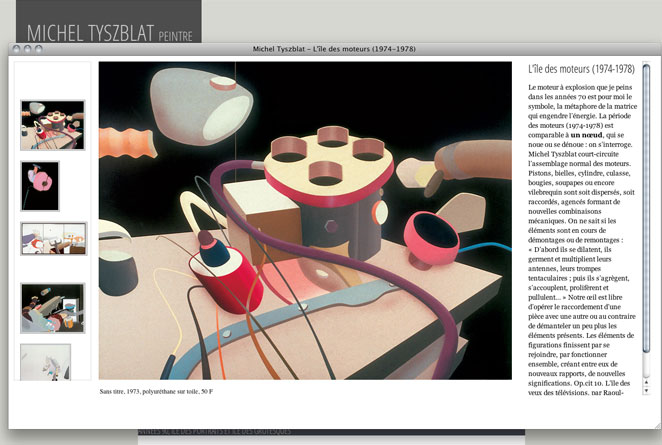Pick the partially visible fifth thumbnail
The image size is (662, 445).
(45, 361)
